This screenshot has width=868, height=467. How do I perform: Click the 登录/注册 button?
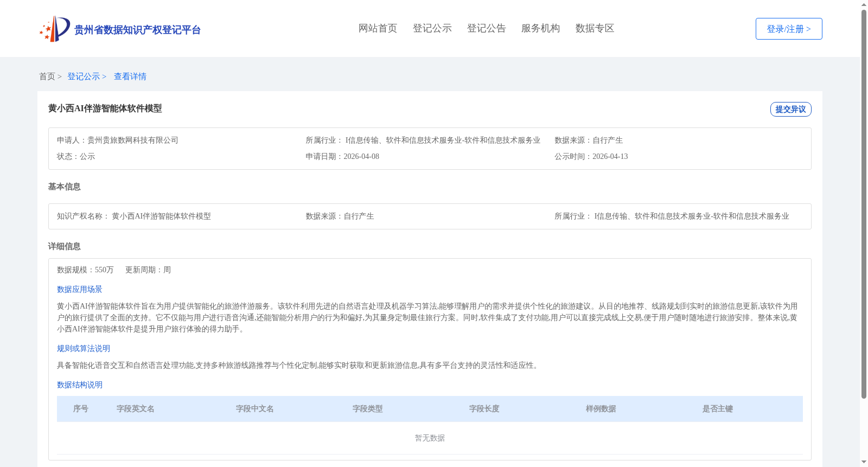pyautogui.click(x=789, y=29)
